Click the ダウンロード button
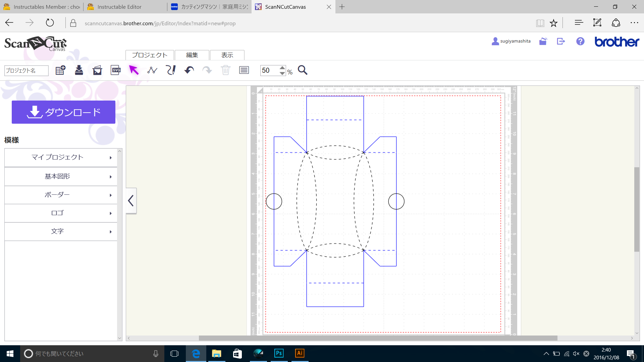The image size is (644, 362). [63, 112]
